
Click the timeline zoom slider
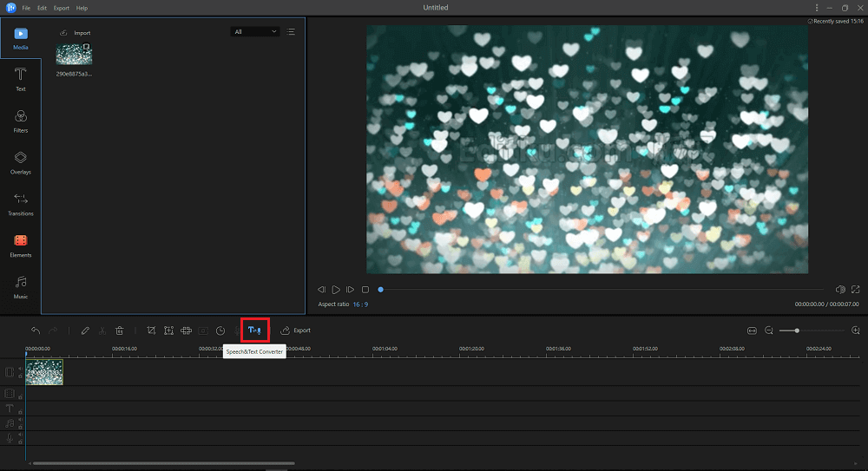[x=797, y=330]
